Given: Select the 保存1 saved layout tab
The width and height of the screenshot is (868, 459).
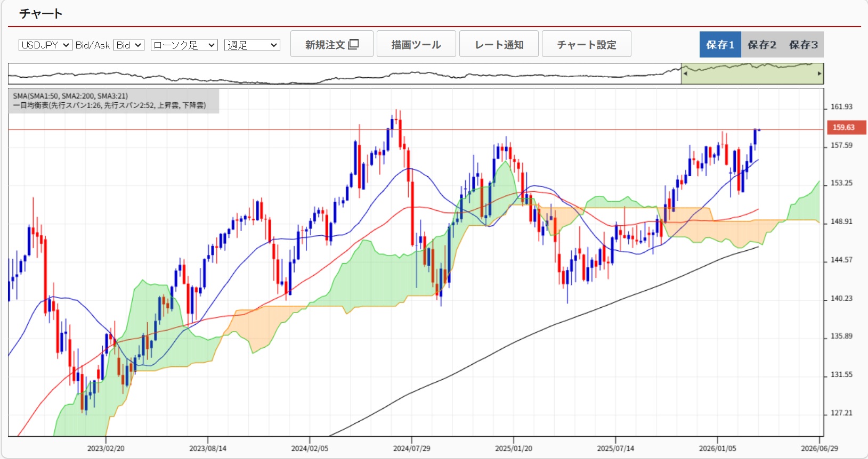Looking at the screenshot, I should pos(720,45).
